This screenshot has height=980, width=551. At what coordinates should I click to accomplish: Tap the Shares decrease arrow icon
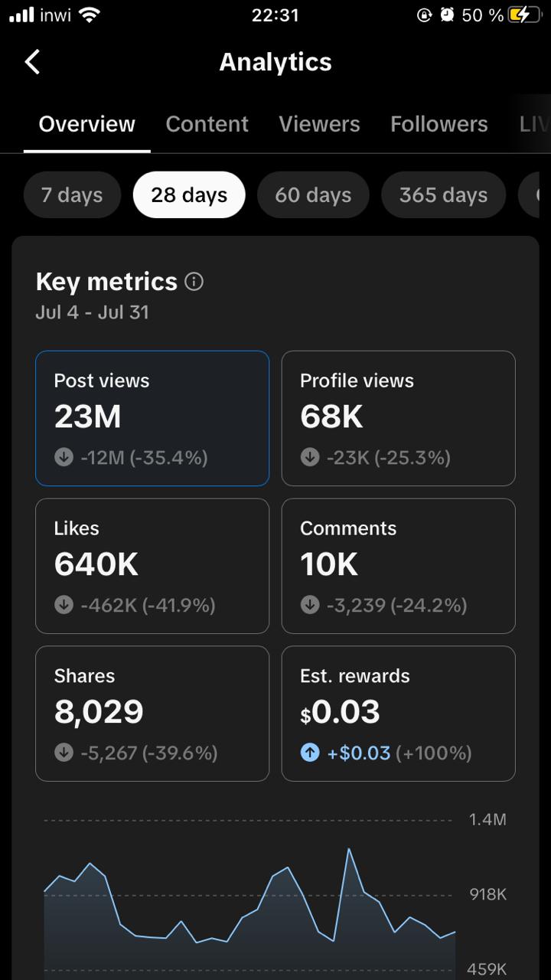point(64,753)
